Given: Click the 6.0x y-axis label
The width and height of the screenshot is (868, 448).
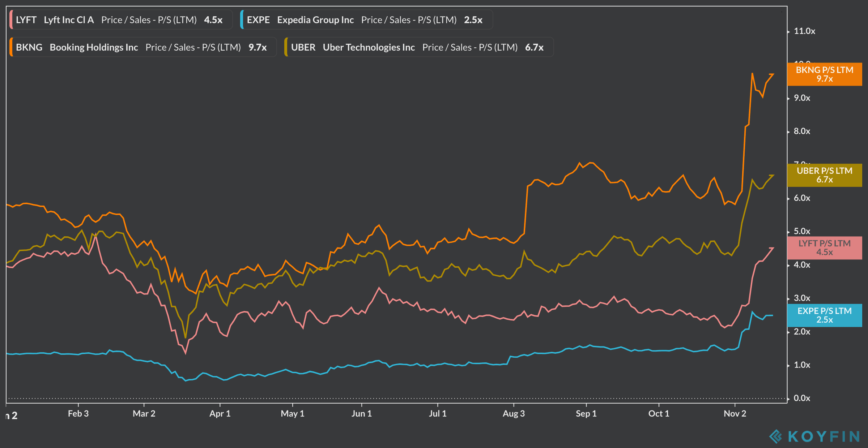Looking at the screenshot, I should click(802, 198).
